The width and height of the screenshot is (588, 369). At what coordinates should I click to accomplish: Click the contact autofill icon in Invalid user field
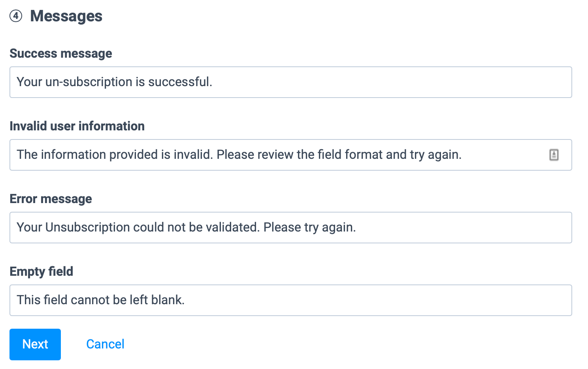pyautogui.click(x=554, y=155)
